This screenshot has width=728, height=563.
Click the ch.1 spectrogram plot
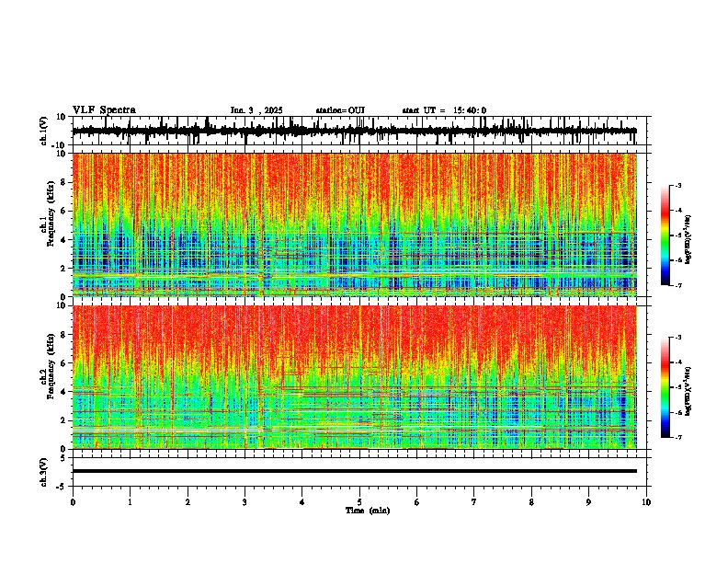355,224
